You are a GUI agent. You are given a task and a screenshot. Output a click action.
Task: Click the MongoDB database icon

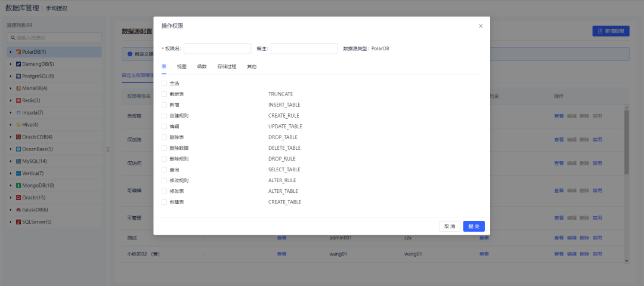pos(18,185)
